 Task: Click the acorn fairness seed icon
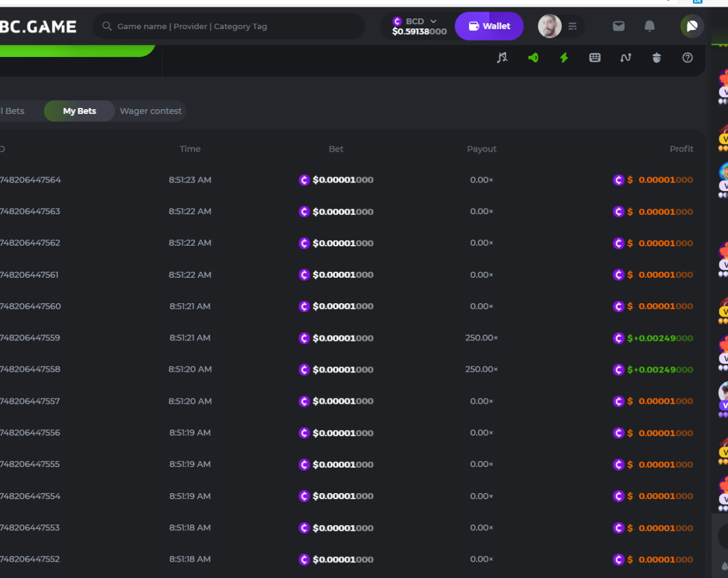656,58
